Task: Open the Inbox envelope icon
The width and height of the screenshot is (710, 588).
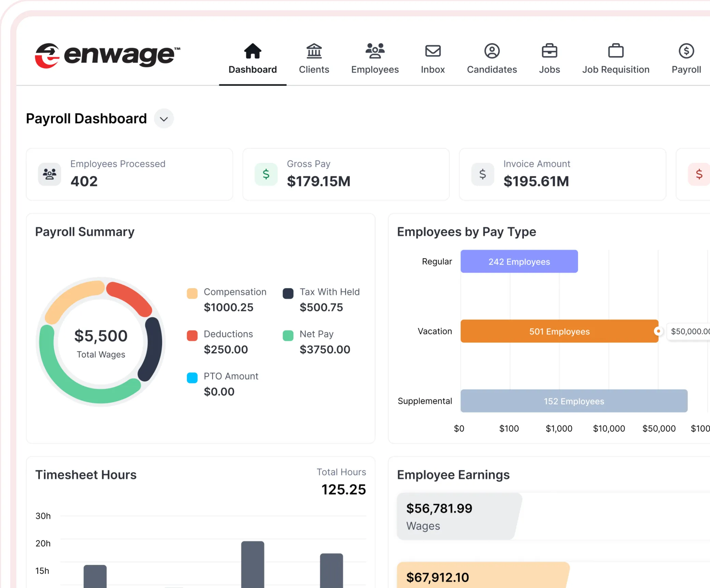Action: [x=433, y=51]
